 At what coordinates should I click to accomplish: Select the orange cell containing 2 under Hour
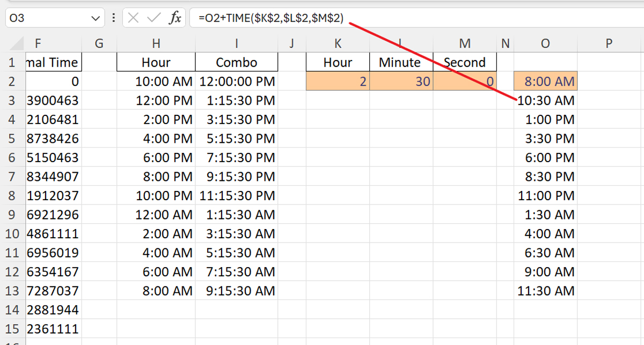[337, 81]
